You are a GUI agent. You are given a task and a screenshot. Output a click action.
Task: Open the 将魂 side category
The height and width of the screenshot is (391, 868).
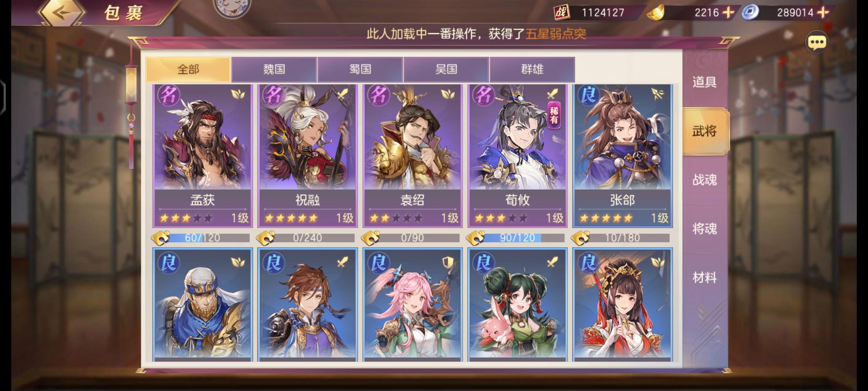pyautogui.click(x=705, y=229)
